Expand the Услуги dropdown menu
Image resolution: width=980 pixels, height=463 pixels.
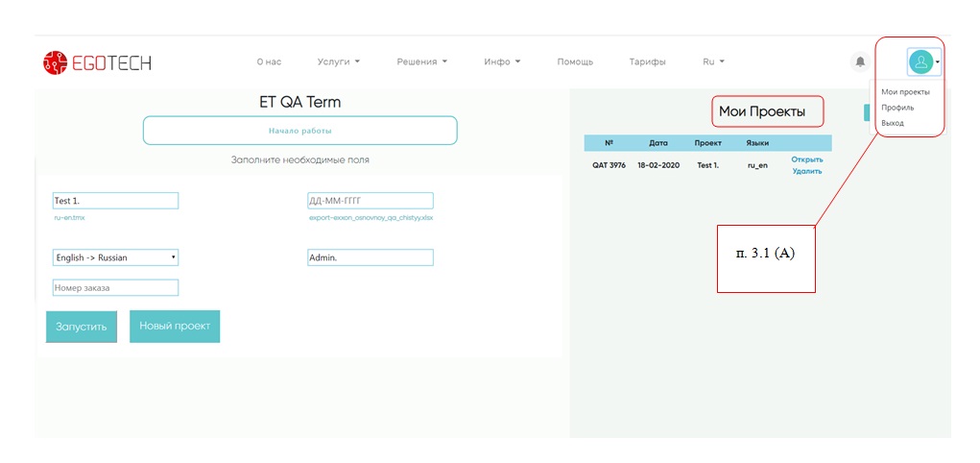(338, 61)
